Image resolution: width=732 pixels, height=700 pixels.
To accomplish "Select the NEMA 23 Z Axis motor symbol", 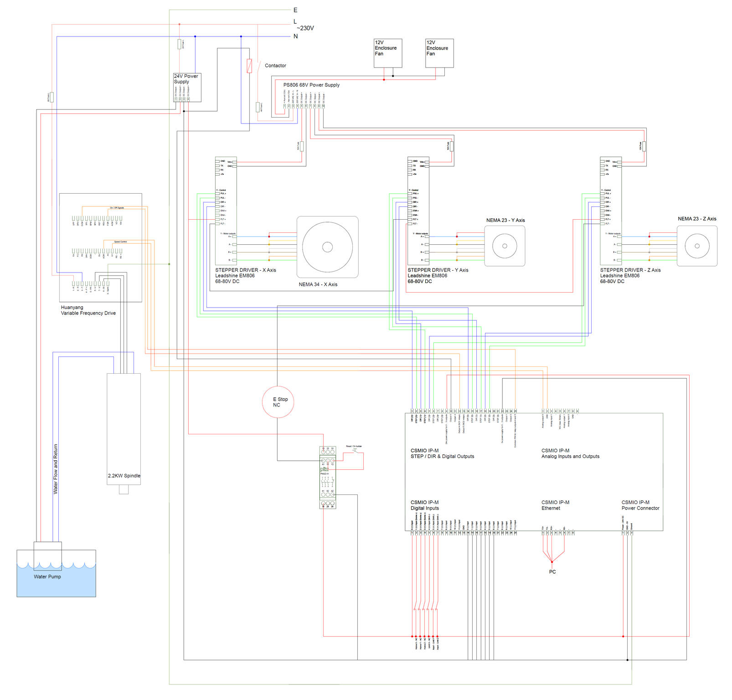I will click(x=696, y=246).
